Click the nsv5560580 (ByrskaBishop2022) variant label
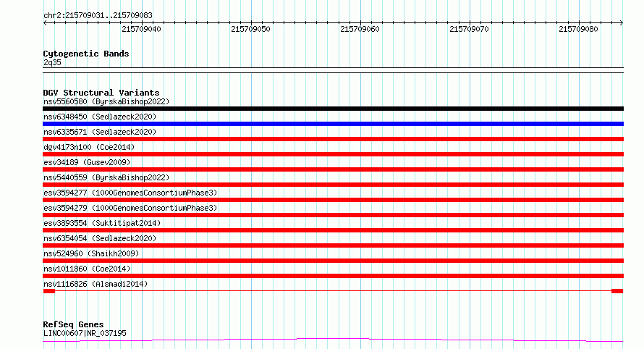 (x=106, y=101)
